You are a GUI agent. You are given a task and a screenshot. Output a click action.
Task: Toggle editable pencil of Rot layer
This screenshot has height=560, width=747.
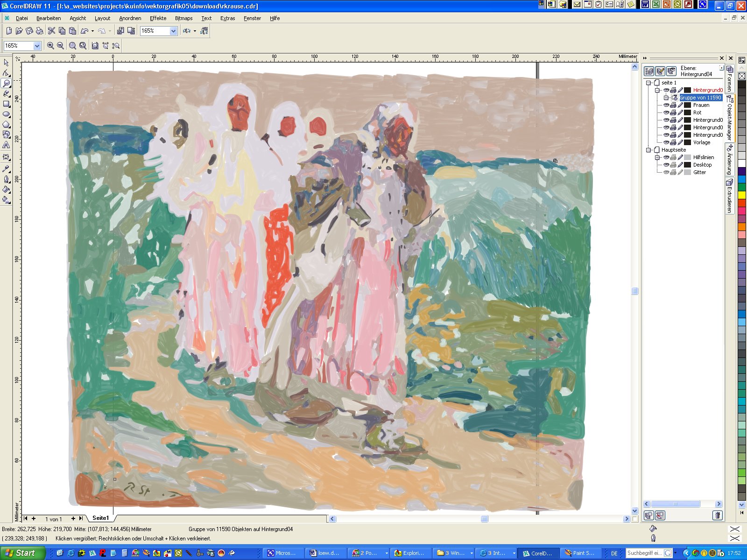(680, 112)
